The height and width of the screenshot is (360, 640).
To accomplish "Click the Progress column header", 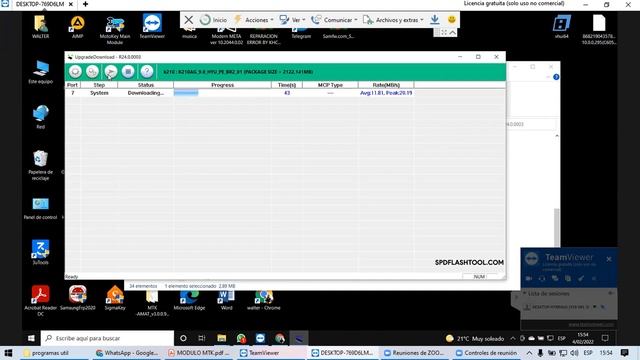I will coord(222,85).
